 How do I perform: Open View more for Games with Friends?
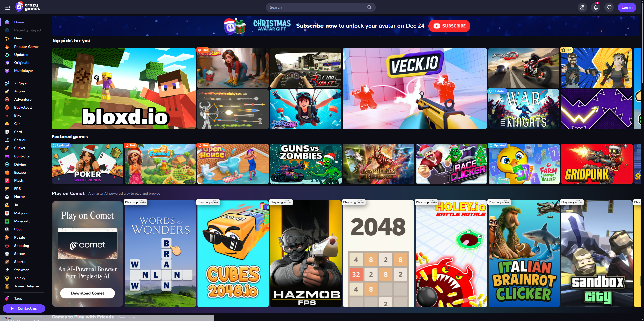point(126,317)
